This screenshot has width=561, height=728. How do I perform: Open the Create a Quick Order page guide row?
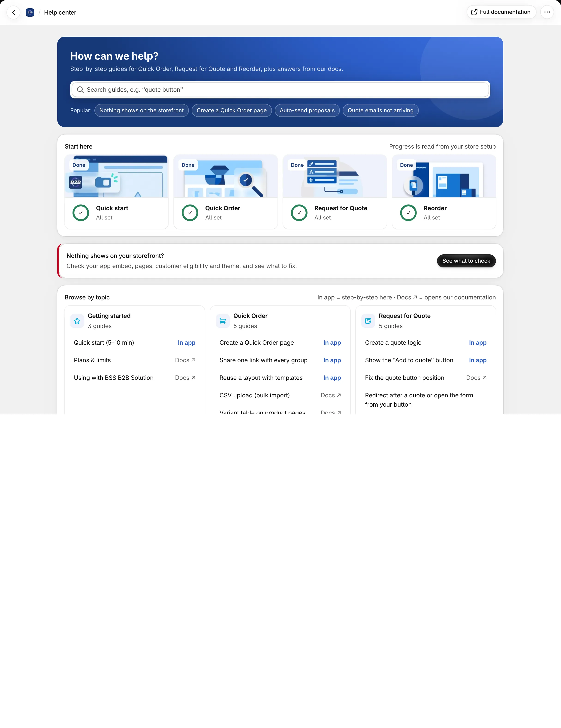click(280, 343)
